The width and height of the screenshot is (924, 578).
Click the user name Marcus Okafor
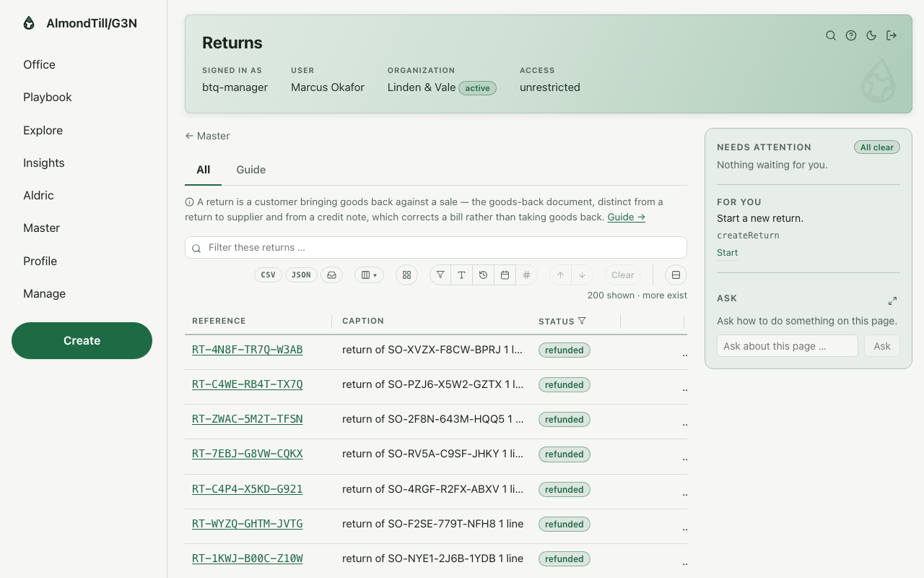pyautogui.click(x=328, y=87)
